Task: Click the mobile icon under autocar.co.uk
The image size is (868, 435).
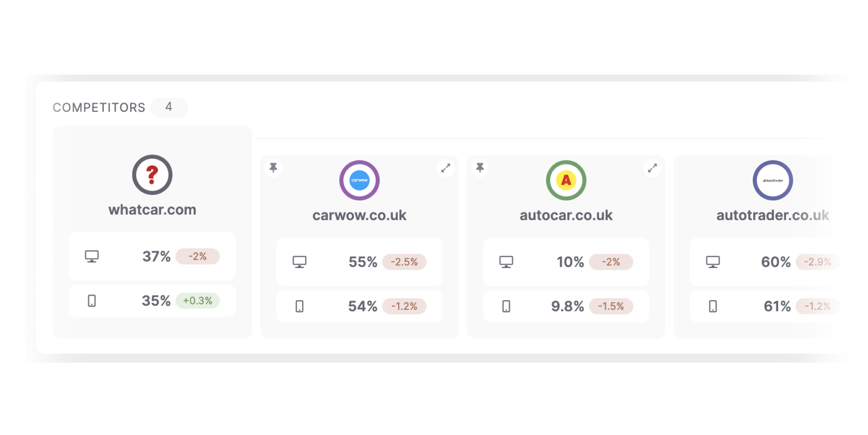Action: (506, 306)
